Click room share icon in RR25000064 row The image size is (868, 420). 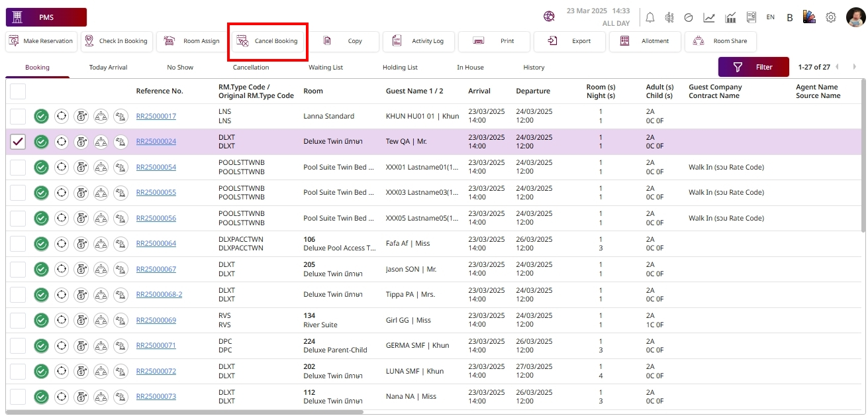[x=101, y=244]
